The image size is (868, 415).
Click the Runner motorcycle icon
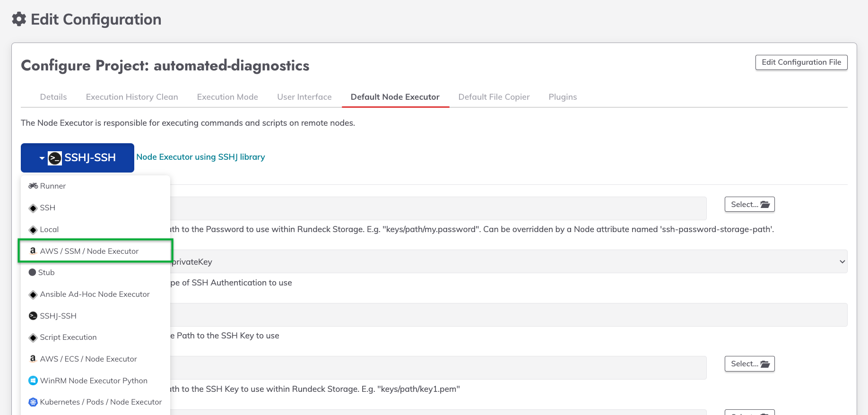pyautogui.click(x=33, y=186)
